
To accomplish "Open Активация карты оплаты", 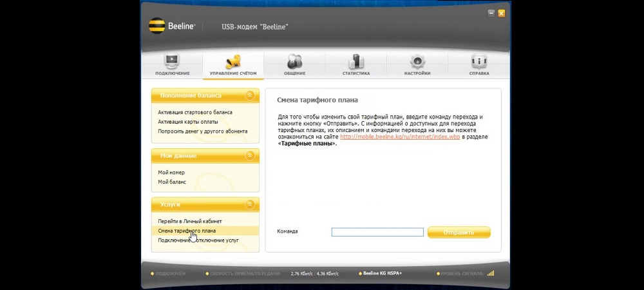I will click(188, 122).
